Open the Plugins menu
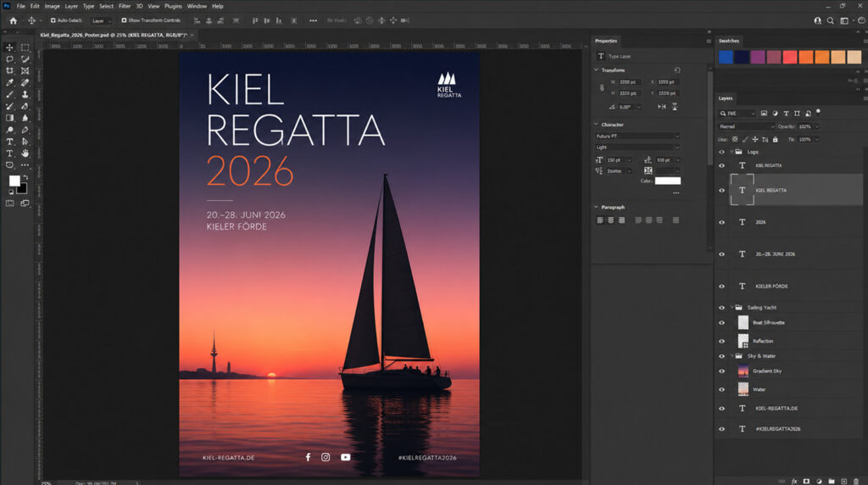Viewport: 868px width, 485px height. pos(173,6)
